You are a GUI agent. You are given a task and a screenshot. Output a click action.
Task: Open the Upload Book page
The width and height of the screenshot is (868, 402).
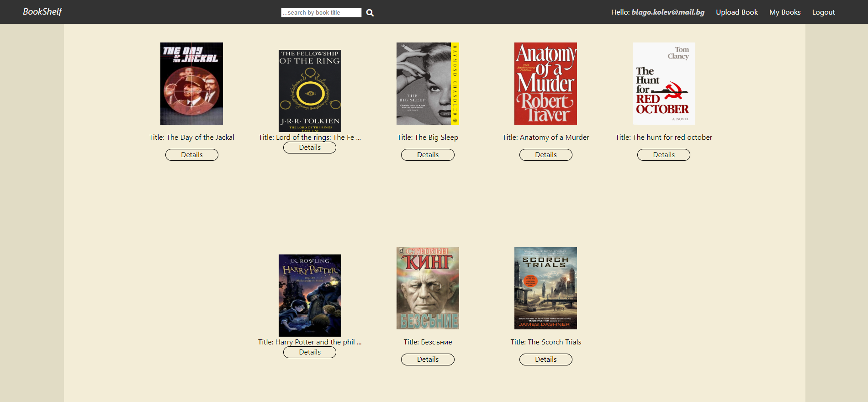736,12
